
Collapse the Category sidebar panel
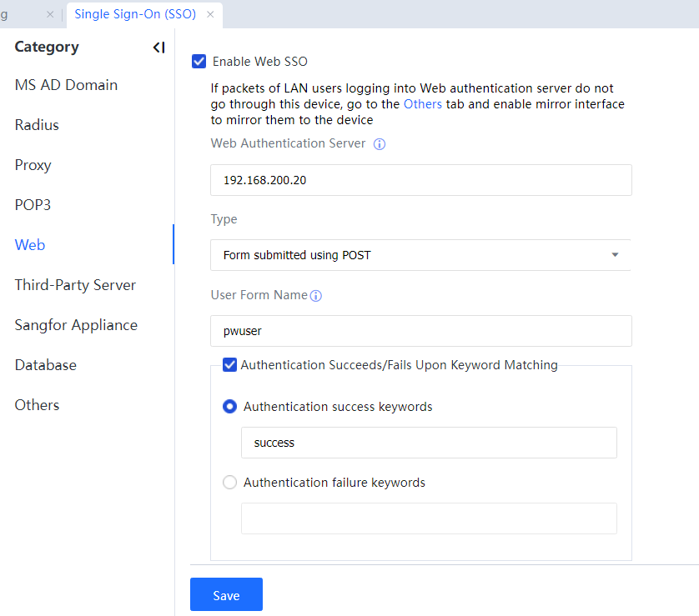coord(158,48)
